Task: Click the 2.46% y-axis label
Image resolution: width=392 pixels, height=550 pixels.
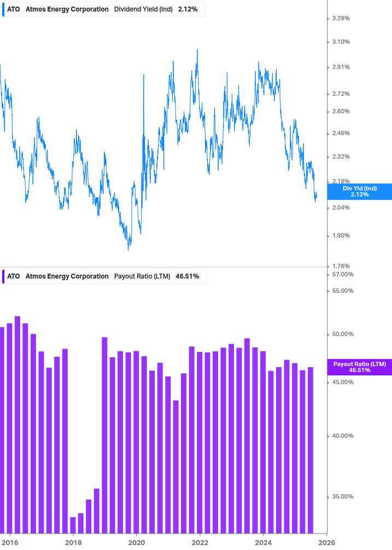Action: (341, 134)
